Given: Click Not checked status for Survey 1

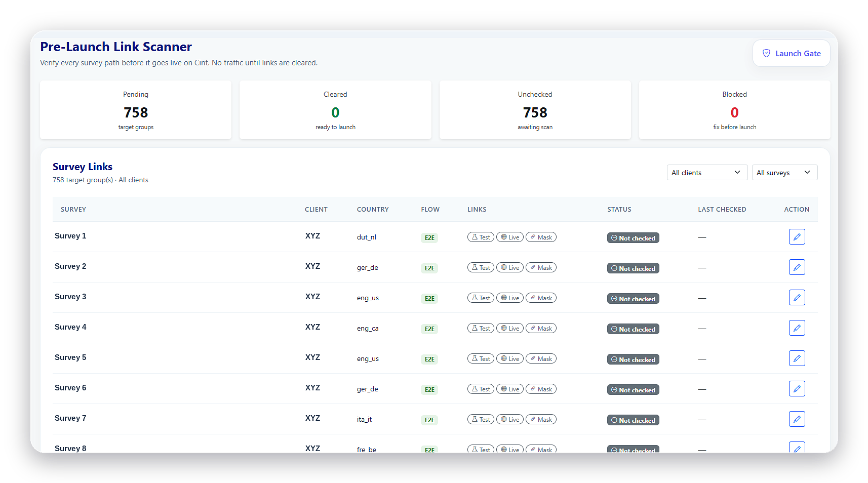Looking at the screenshot, I should point(633,238).
